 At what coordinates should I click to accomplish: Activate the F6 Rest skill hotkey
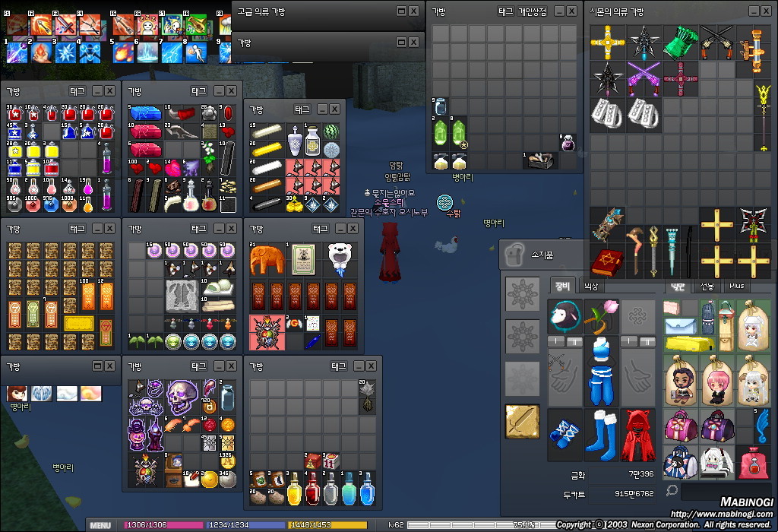(147, 26)
